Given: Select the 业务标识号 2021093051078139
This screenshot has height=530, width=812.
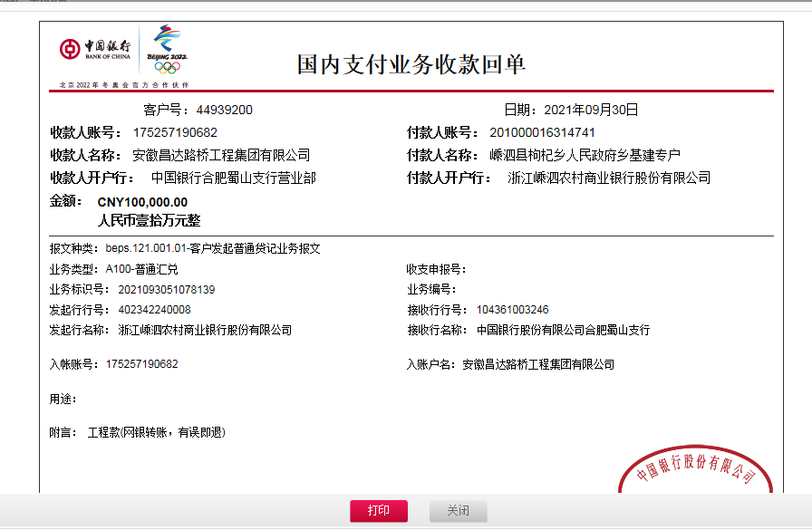Looking at the screenshot, I should 166,290.
